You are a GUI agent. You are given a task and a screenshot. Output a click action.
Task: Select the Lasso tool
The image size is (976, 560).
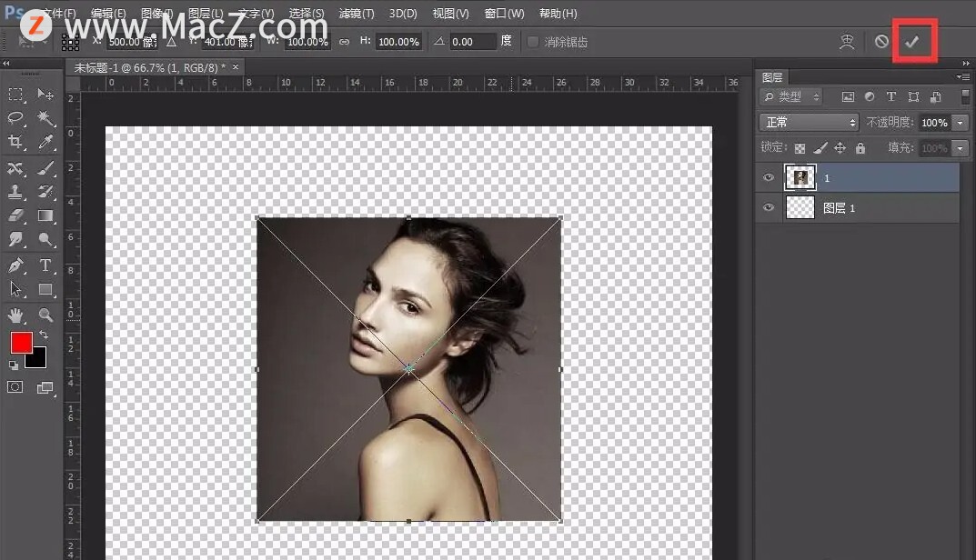pyautogui.click(x=16, y=118)
